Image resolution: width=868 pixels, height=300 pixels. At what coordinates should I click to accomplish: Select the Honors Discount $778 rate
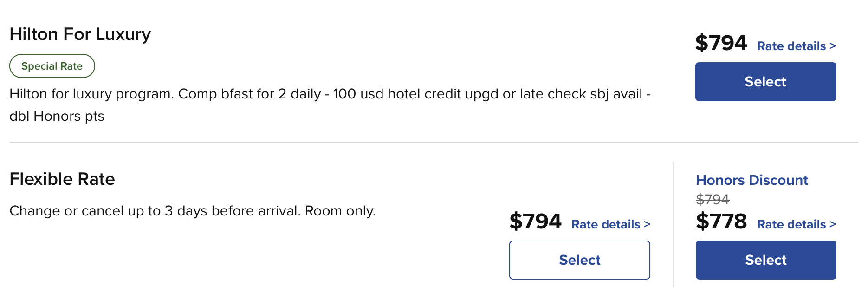[765, 260]
